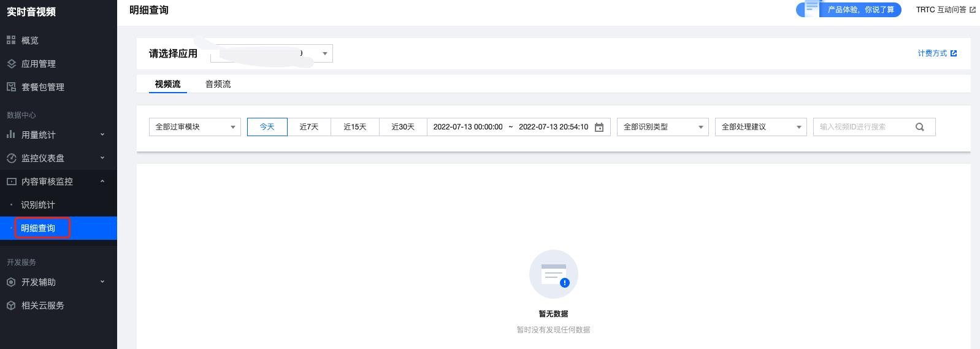Select the 近15天 time range
980x349 pixels.
[355, 127]
